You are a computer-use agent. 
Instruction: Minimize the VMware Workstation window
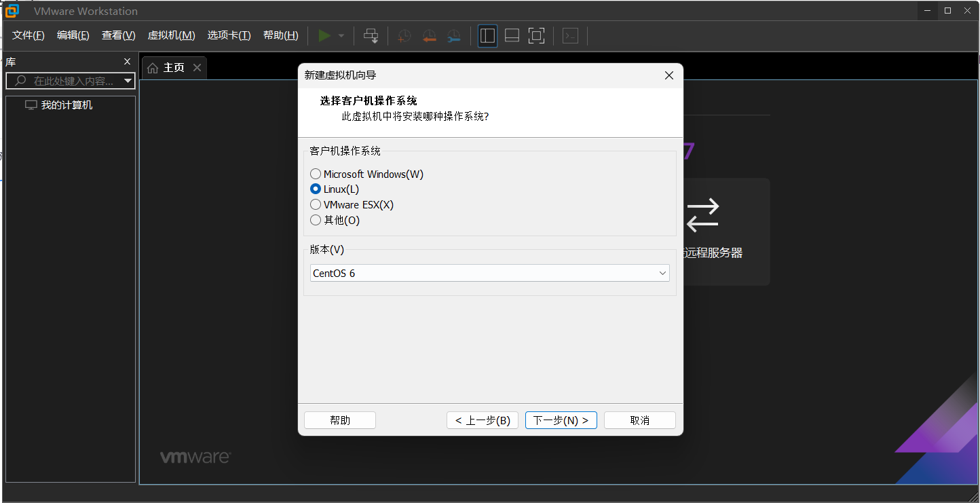(x=928, y=10)
